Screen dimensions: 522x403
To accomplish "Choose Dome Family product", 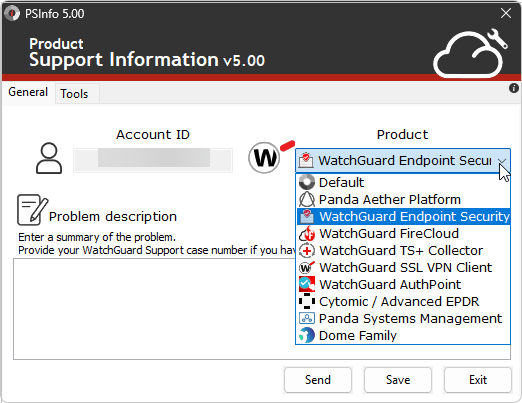I will (403, 335).
